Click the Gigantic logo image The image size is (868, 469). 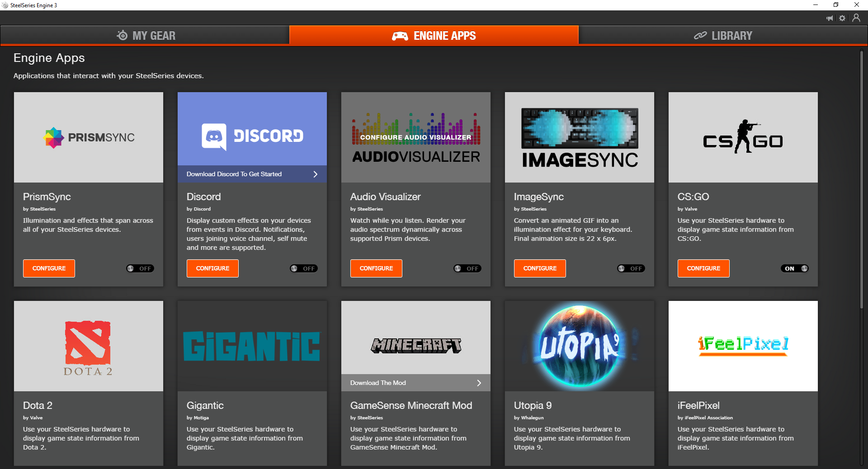252,346
